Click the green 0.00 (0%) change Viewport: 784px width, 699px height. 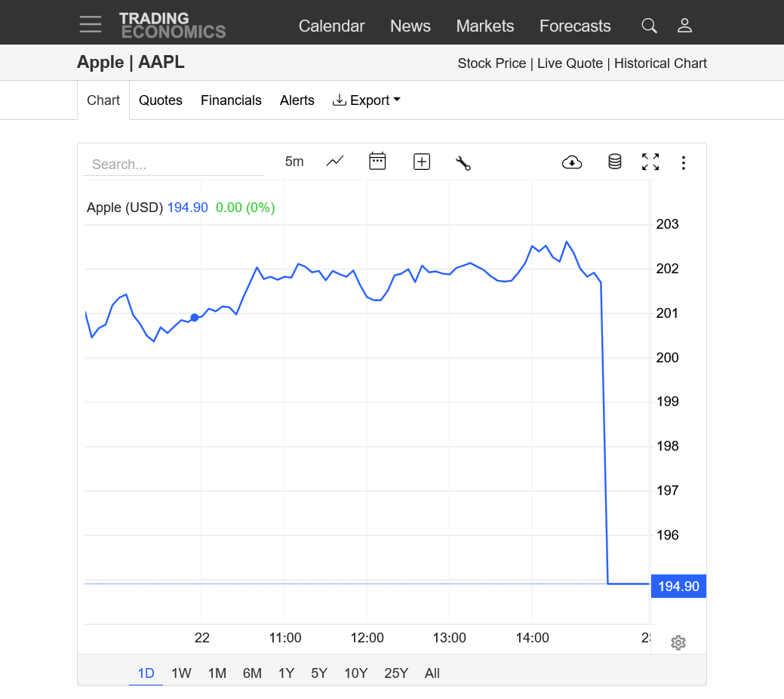pyautogui.click(x=245, y=207)
